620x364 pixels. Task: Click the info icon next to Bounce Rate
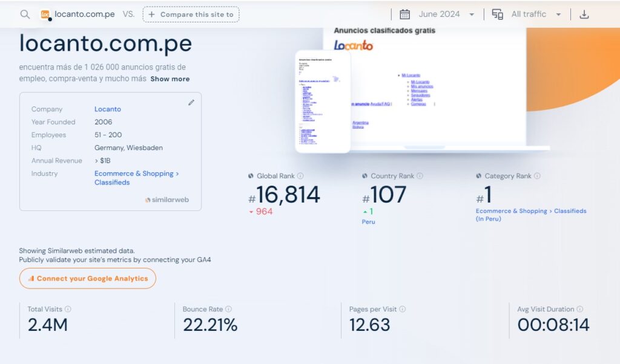pyautogui.click(x=228, y=309)
